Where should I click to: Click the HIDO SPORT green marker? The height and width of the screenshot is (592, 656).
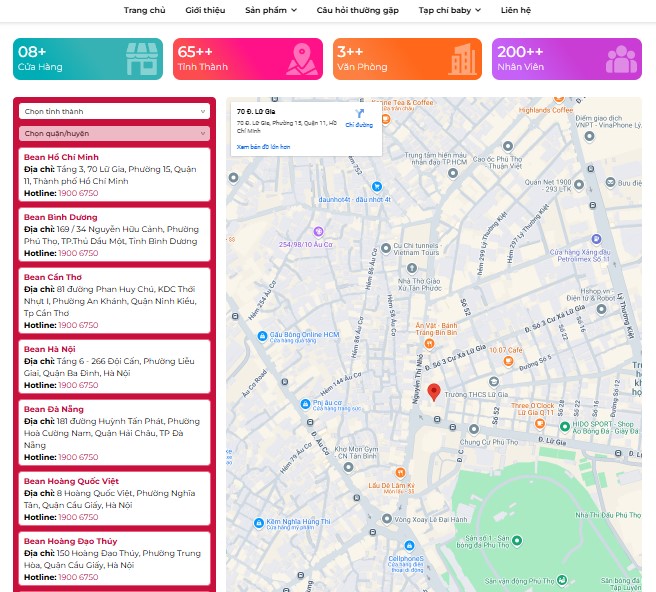click(x=564, y=426)
